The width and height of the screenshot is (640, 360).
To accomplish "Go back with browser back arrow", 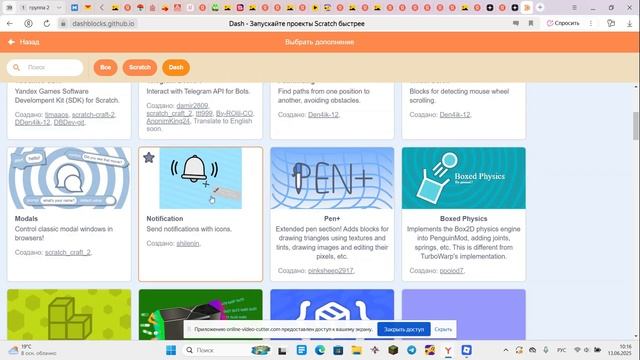I will pyautogui.click(x=10, y=24).
